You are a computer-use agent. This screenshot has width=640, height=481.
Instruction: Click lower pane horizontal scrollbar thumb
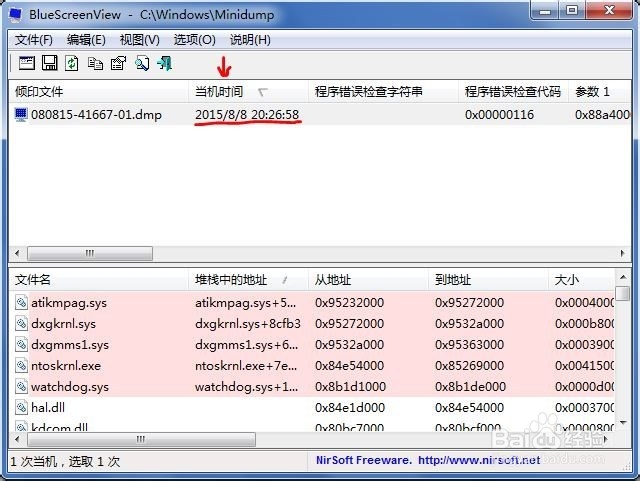[141, 439]
